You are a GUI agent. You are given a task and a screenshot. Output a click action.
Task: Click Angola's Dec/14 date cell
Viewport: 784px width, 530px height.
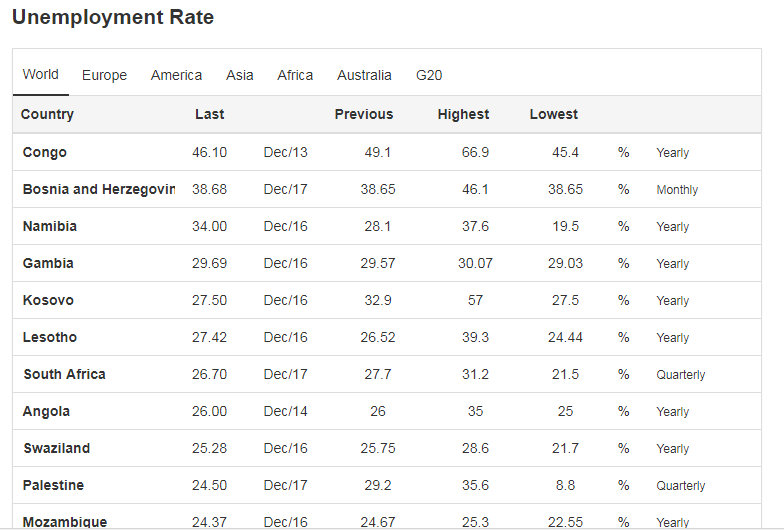286,412
